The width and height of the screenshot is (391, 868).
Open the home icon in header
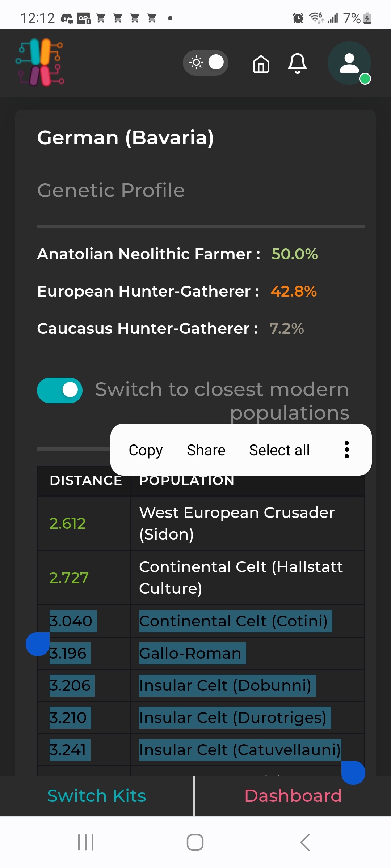(x=261, y=64)
